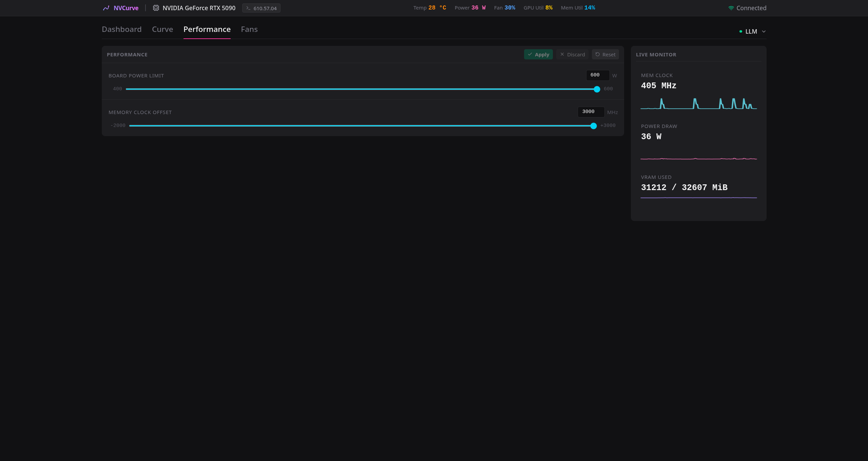This screenshot has height=461, width=868.
Task: Focus the Memory Clock Offset value field
Action: pos(591,112)
